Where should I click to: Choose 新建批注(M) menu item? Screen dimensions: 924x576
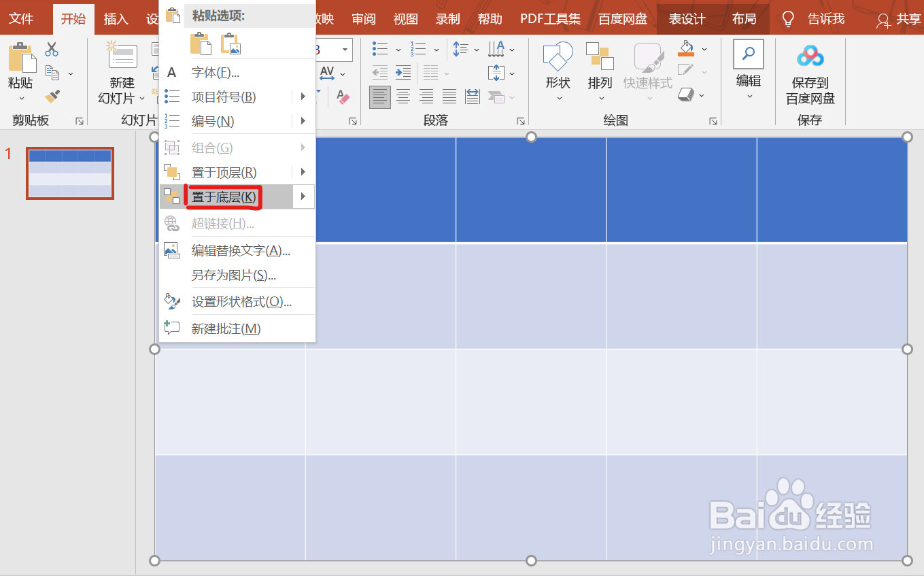tap(237, 328)
